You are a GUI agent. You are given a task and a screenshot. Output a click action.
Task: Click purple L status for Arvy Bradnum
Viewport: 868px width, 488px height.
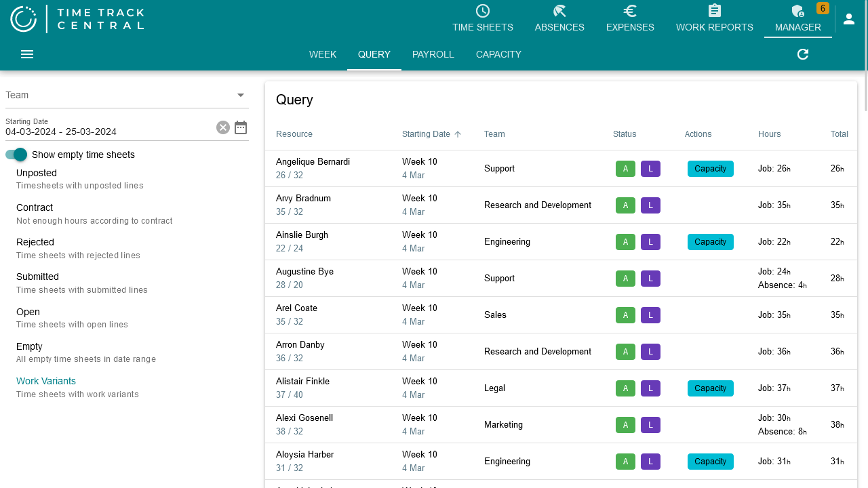650,205
